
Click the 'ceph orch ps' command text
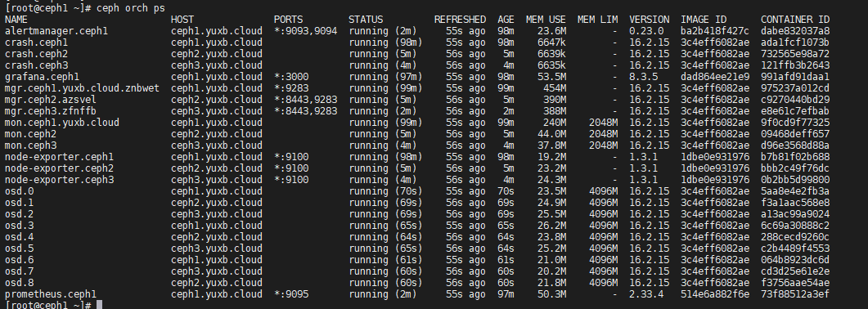click(x=131, y=8)
